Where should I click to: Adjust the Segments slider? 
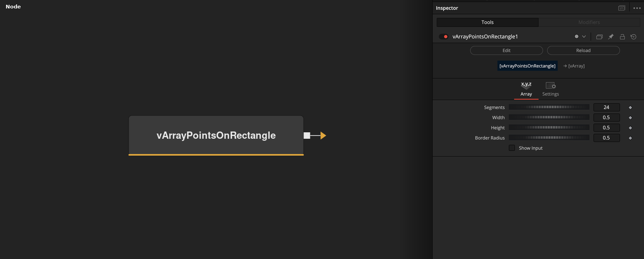coord(549,107)
